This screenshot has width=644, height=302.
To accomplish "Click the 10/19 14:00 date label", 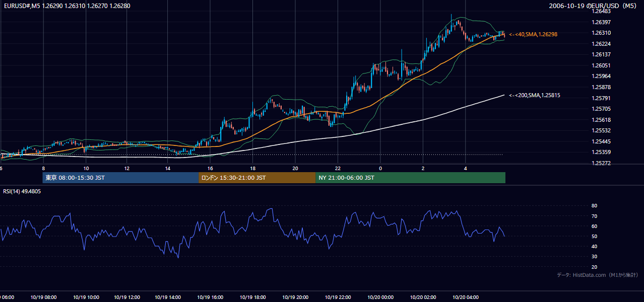I will click(168, 297).
